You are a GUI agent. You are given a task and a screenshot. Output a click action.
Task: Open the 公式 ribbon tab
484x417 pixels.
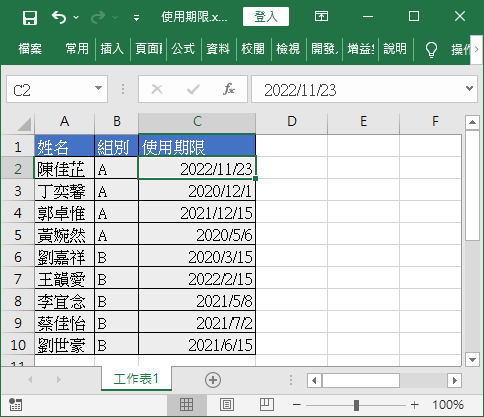183,49
